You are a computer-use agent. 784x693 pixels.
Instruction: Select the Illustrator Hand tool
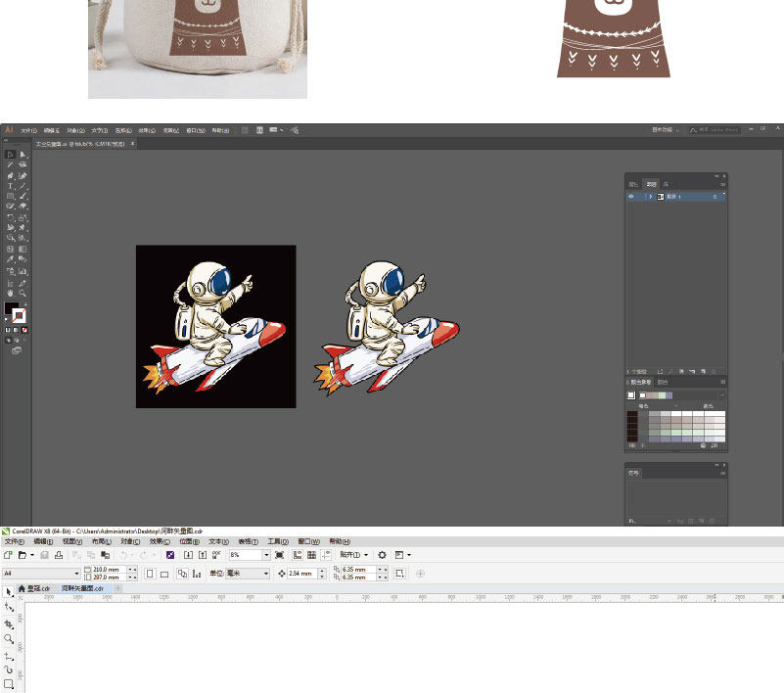11,293
